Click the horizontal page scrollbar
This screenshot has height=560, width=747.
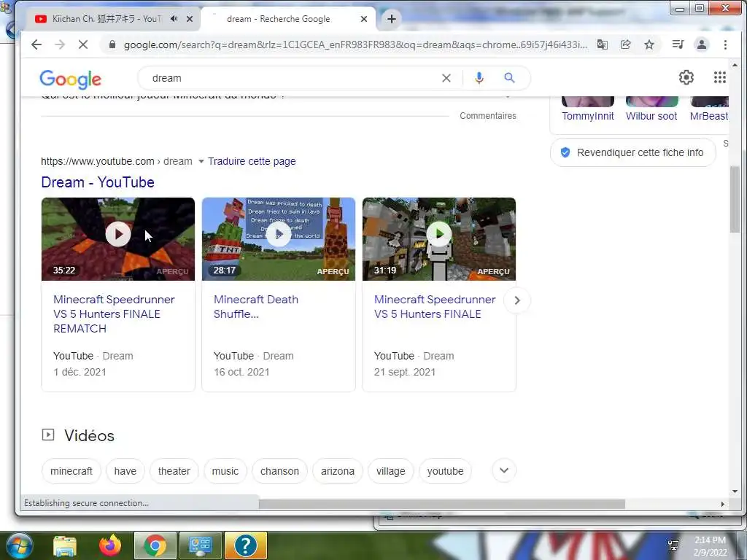click(442, 504)
